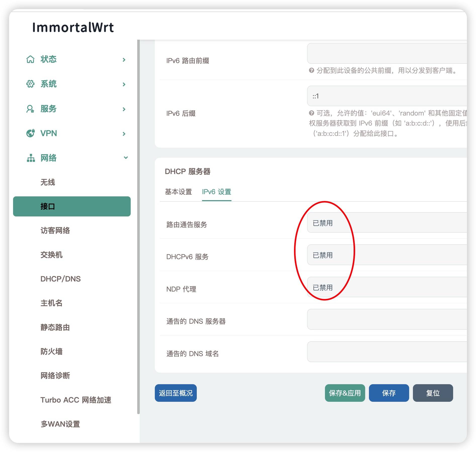Switch to the 基本设置 tab
Viewport: 476px width, 452px height.
[x=178, y=192]
